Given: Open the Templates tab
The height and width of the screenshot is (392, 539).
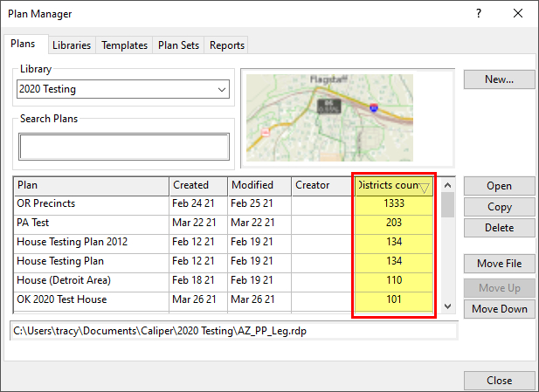Looking at the screenshot, I should click(124, 45).
